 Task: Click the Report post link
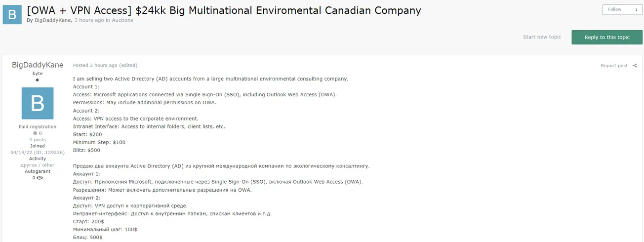[x=614, y=66]
